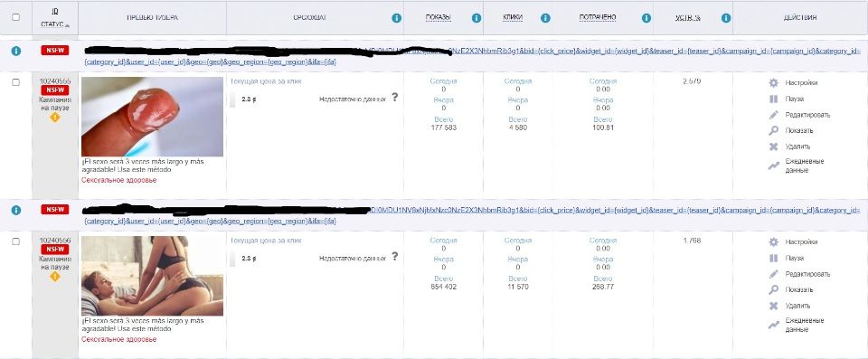
Task: Pause teaser 10240555 via Пауза icon
Action: click(773, 99)
